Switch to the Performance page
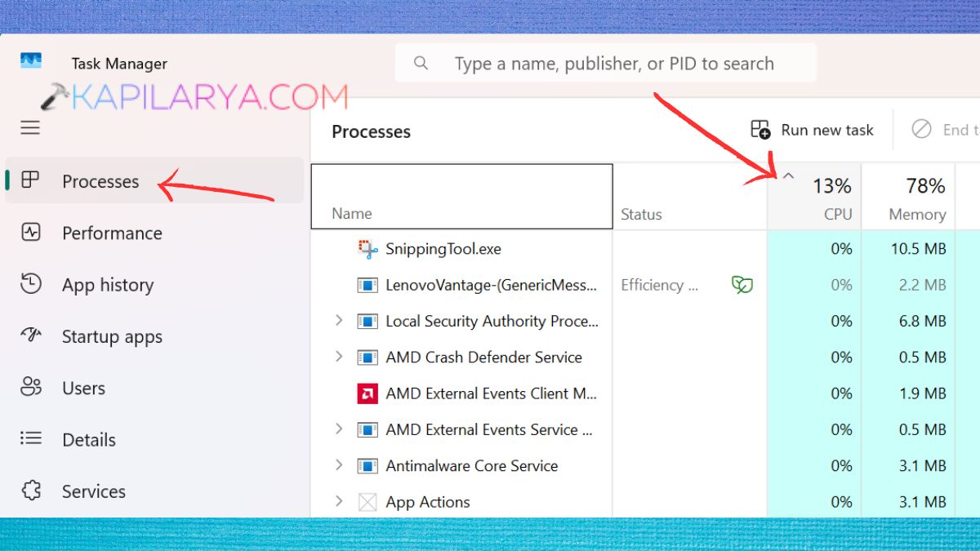Image resolution: width=980 pixels, height=551 pixels. tap(154, 233)
